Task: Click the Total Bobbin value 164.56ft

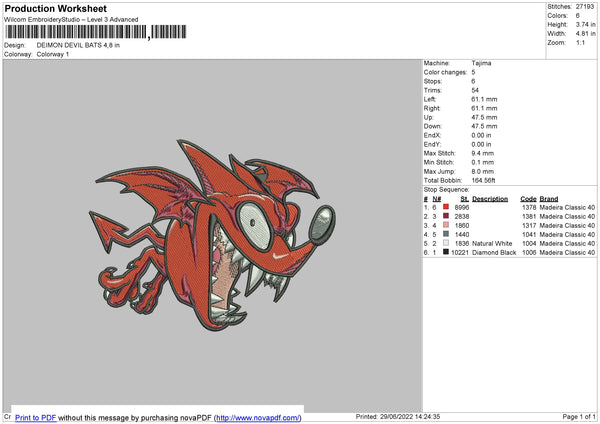Action: coord(484,180)
